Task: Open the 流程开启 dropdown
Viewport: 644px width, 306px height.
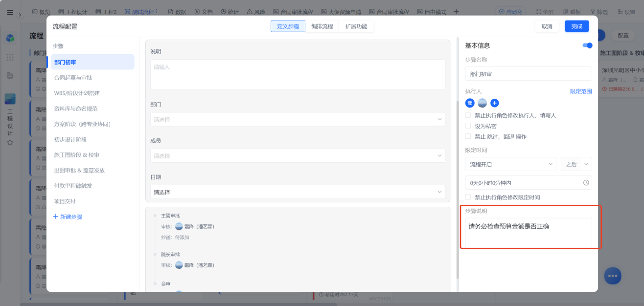Action: 511,164
